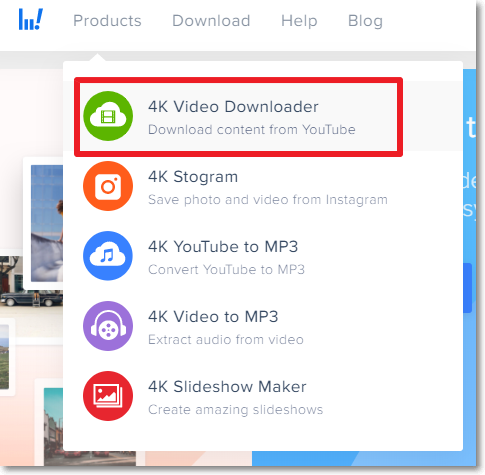Go to the Blog page
The width and height of the screenshot is (485, 475).
click(365, 21)
